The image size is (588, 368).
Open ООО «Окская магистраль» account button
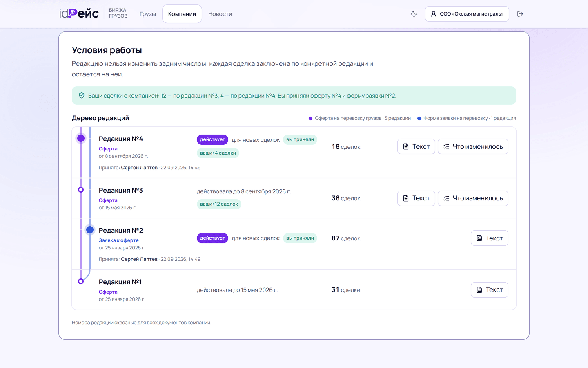[x=467, y=14]
